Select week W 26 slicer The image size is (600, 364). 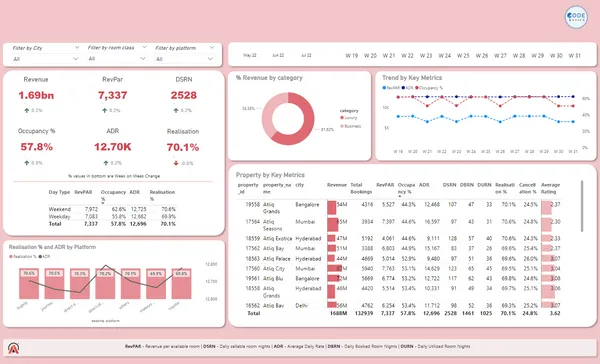pos(482,55)
